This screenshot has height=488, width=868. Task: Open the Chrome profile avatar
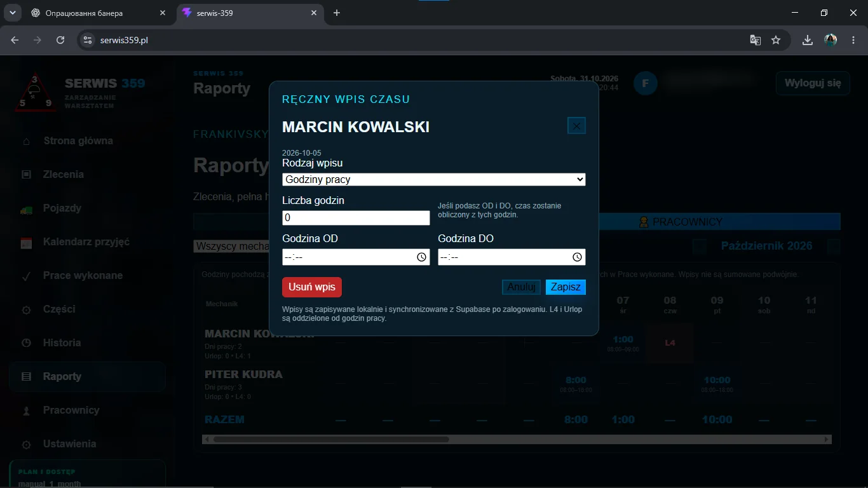[x=831, y=40]
